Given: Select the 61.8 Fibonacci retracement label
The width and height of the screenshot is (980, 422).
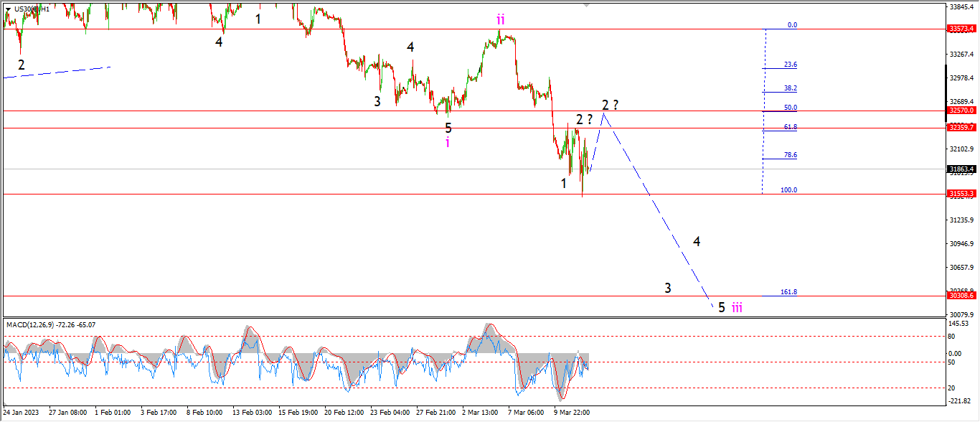Looking at the screenshot, I should (x=791, y=126).
